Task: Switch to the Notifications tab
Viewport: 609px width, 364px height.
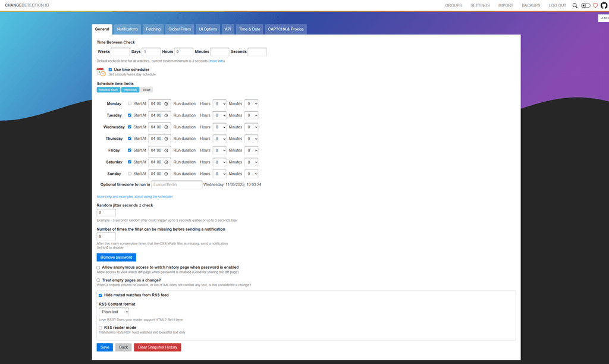Action: 127,29
